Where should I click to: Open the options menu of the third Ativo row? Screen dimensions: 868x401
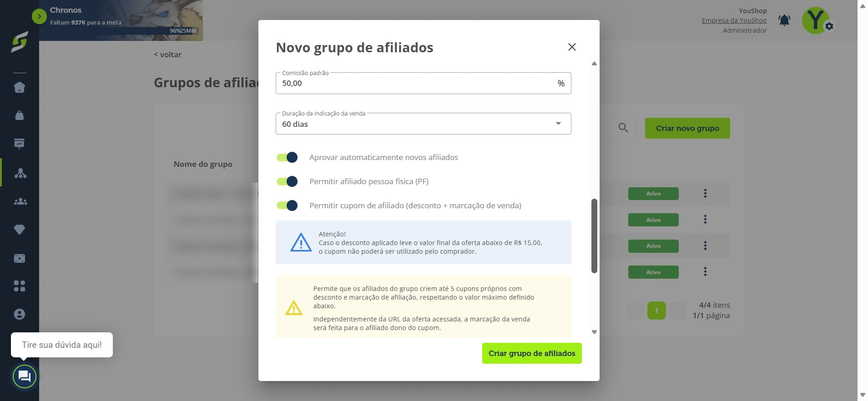coord(705,246)
